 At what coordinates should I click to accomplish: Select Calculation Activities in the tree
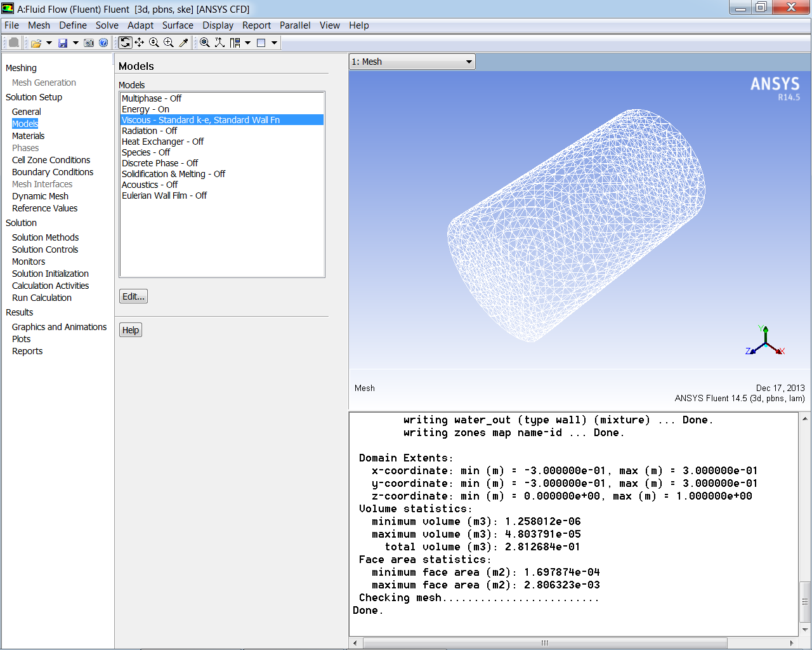pyautogui.click(x=50, y=286)
